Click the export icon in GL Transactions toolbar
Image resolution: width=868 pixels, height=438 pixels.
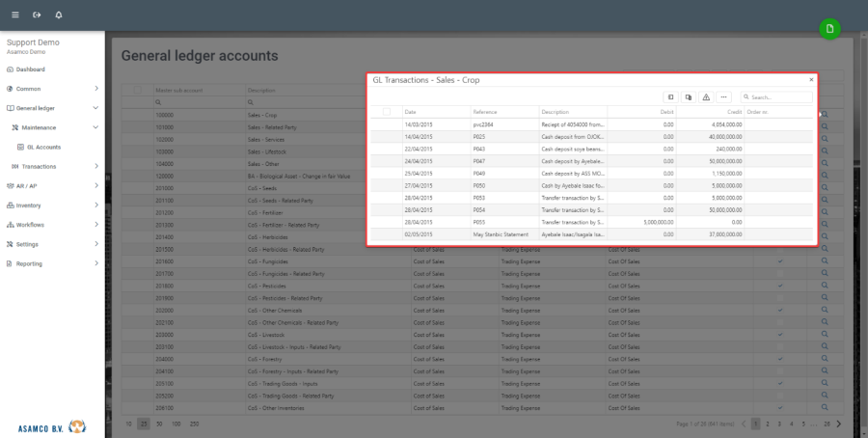(x=671, y=97)
